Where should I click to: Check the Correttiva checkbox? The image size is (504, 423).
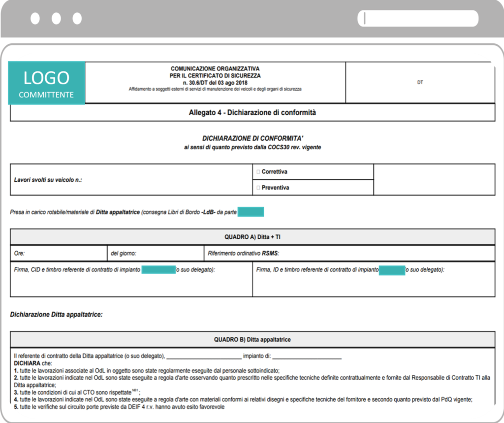[258, 172]
